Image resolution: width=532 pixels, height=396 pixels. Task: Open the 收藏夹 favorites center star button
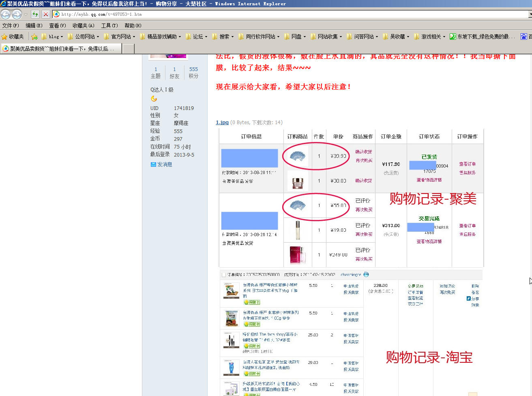(x=13, y=37)
